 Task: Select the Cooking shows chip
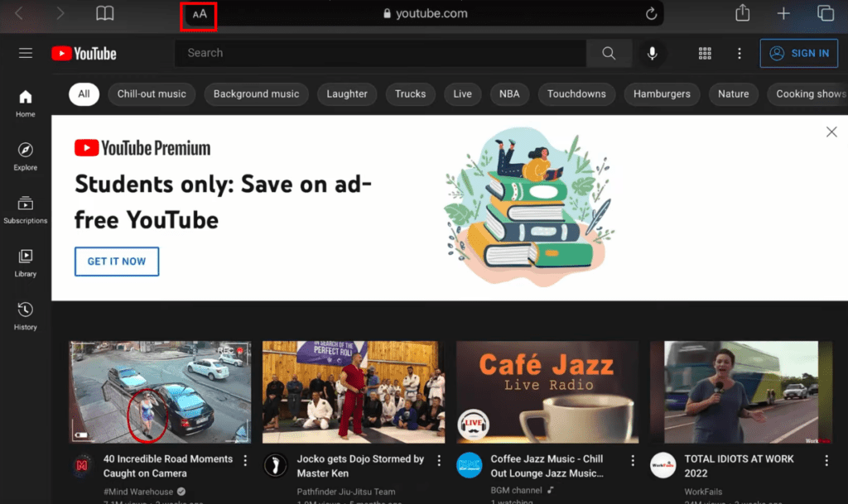tap(809, 94)
